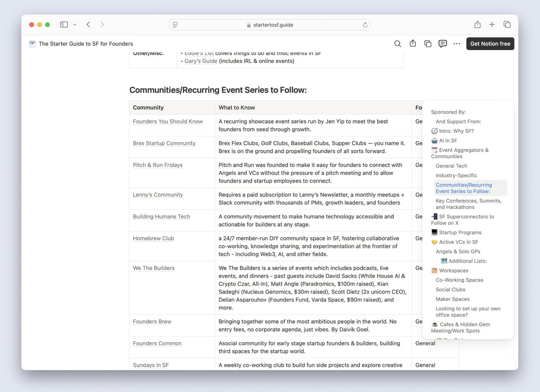Jump to And Support From section

tap(459, 122)
